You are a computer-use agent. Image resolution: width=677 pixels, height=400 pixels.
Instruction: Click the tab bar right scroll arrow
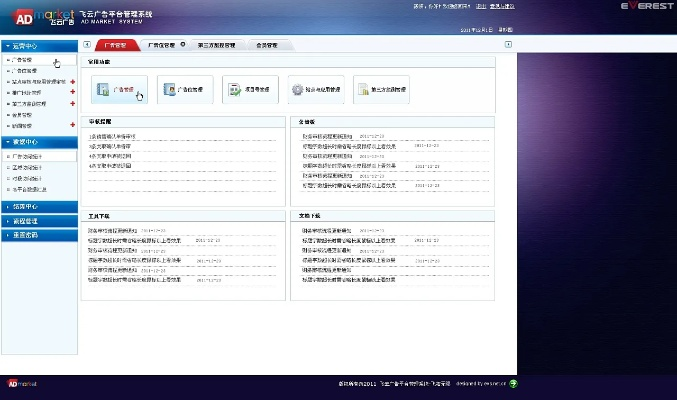[x=508, y=45]
